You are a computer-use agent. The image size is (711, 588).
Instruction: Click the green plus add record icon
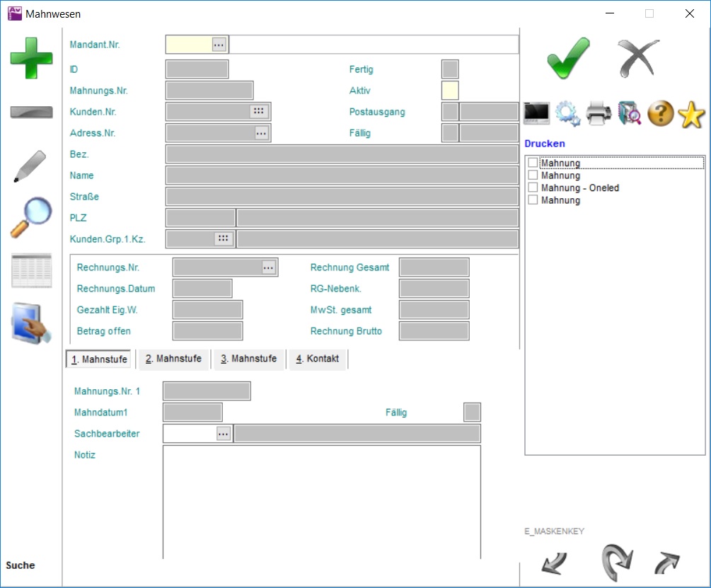(x=31, y=57)
